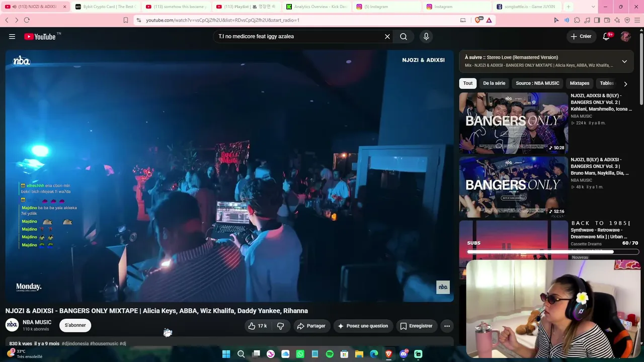Click the video player to pause
644x362 pixels.
229,175
